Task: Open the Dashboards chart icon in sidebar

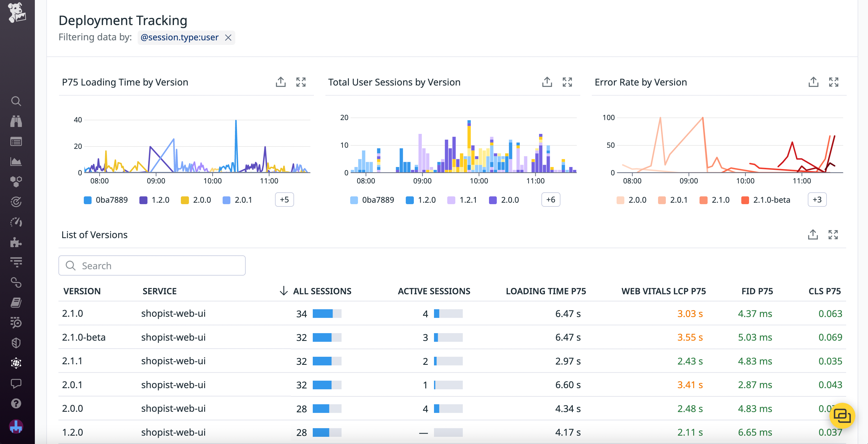Action: click(x=16, y=162)
